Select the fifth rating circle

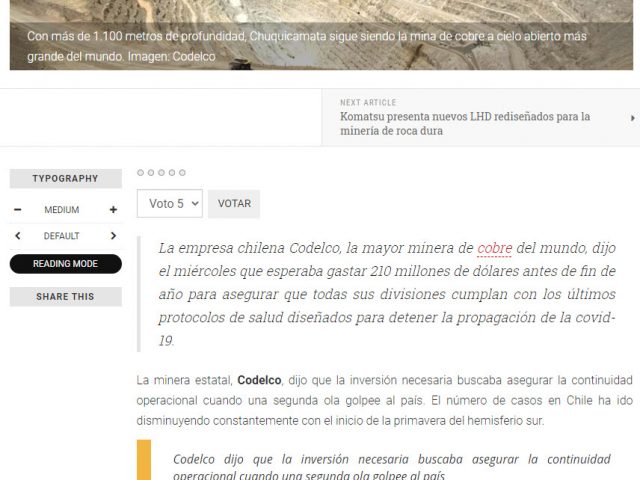[x=182, y=173]
